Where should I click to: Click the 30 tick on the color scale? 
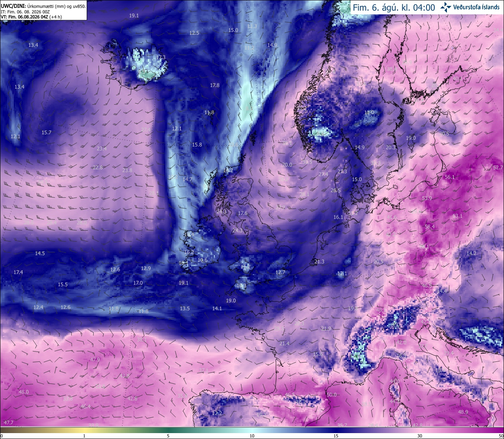click(x=420, y=436)
